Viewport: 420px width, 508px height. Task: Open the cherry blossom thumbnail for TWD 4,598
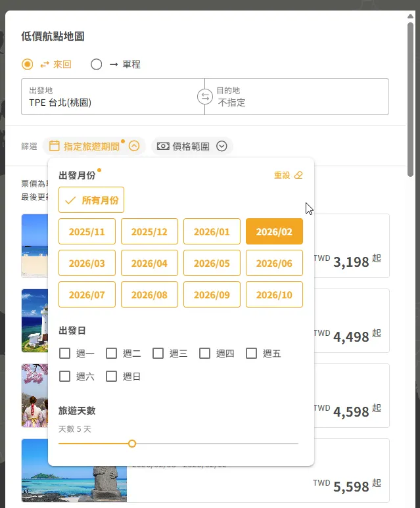click(35, 395)
